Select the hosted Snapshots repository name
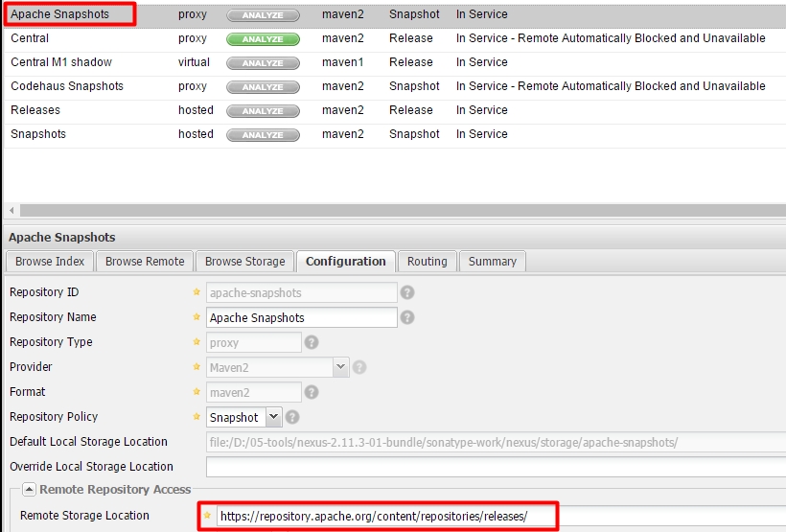 38,134
